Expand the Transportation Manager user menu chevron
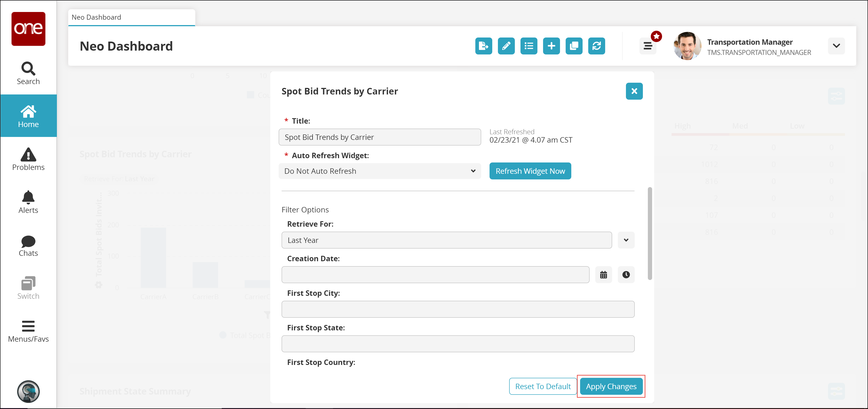 (836, 46)
